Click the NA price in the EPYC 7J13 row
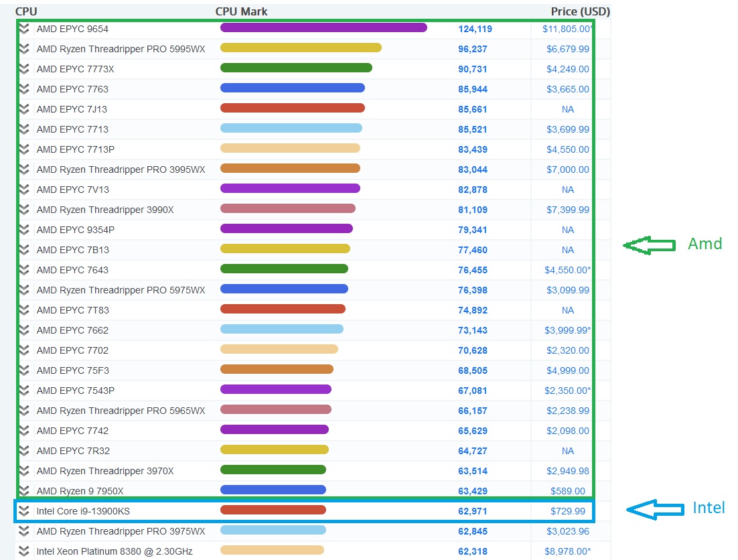The image size is (738, 560). pos(568,110)
